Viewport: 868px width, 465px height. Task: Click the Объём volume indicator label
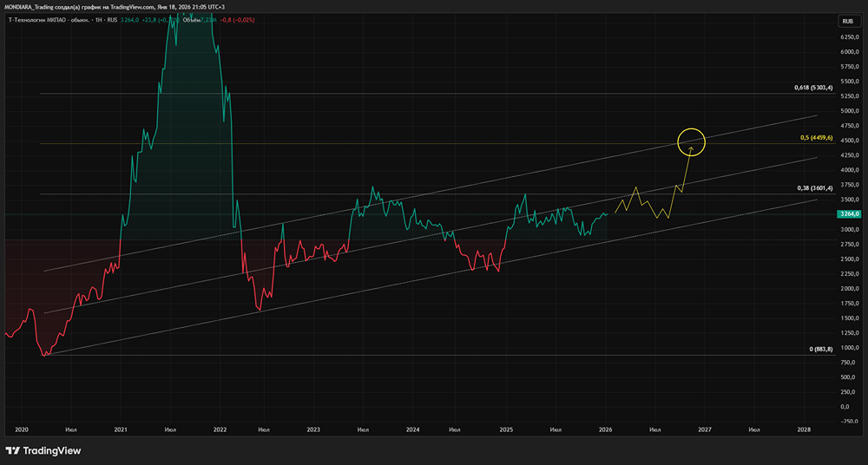pyautogui.click(x=189, y=19)
